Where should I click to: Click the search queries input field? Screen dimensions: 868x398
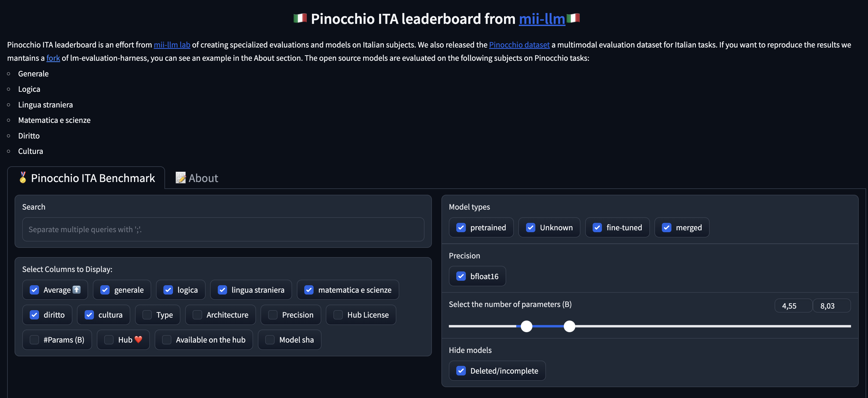[223, 230]
